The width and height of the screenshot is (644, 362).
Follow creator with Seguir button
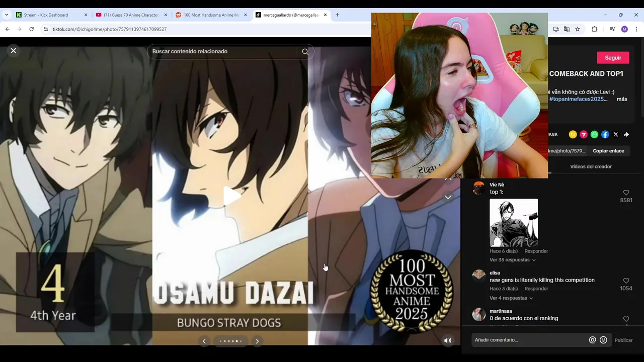click(x=613, y=58)
